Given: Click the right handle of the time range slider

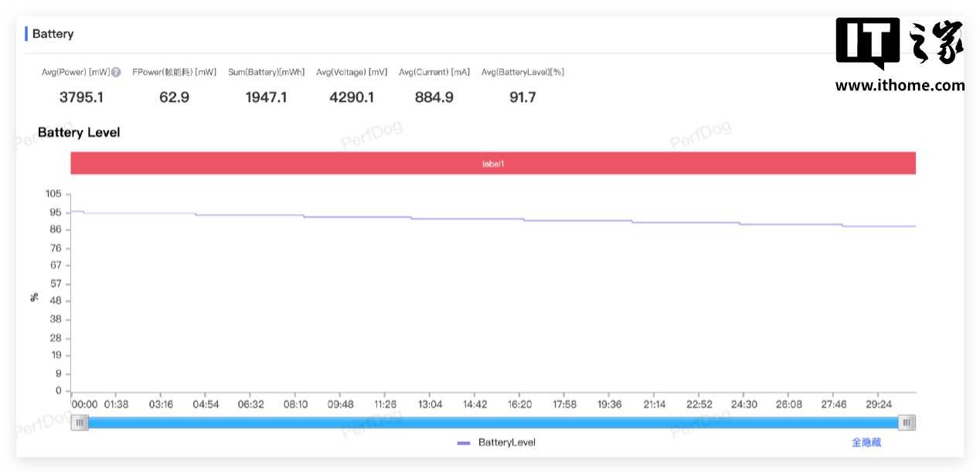Looking at the screenshot, I should click(x=907, y=423).
